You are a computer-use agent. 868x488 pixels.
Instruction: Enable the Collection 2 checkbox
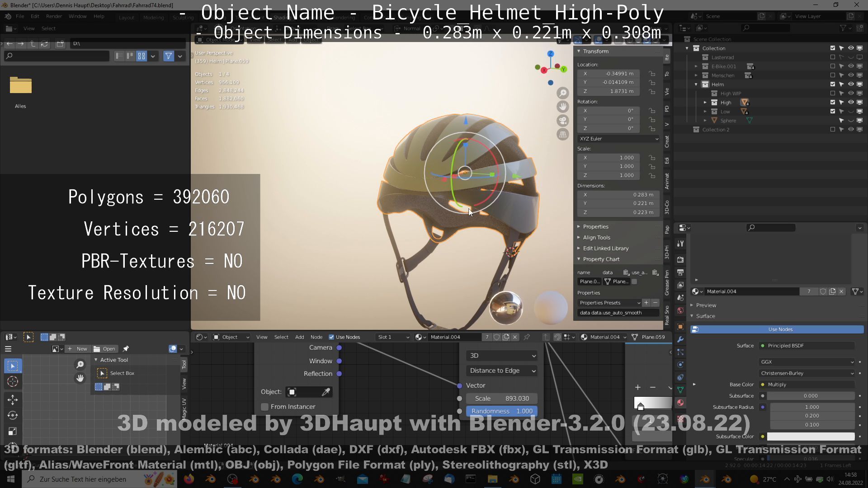pyautogui.click(x=833, y=130)
